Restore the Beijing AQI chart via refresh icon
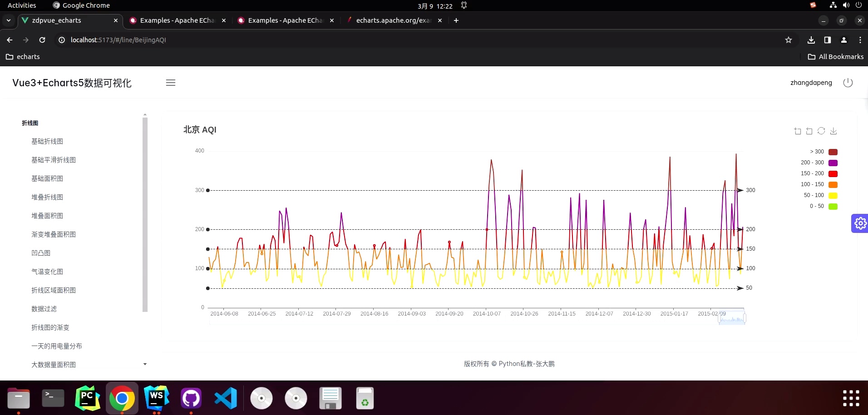Viewport: 868px width, 415px height. (x=821, y=131)
